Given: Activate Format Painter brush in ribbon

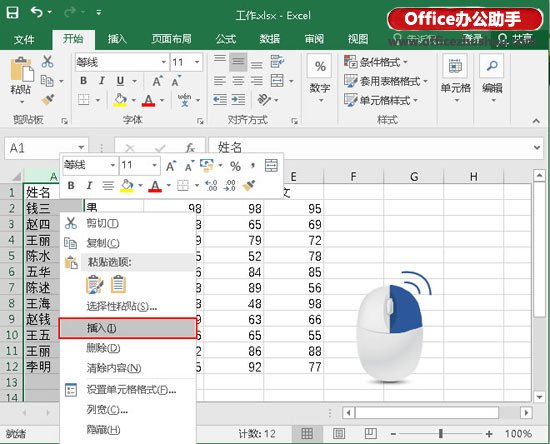Looking at the screenshot, I should pyautogui.click(x=48, y=100).
